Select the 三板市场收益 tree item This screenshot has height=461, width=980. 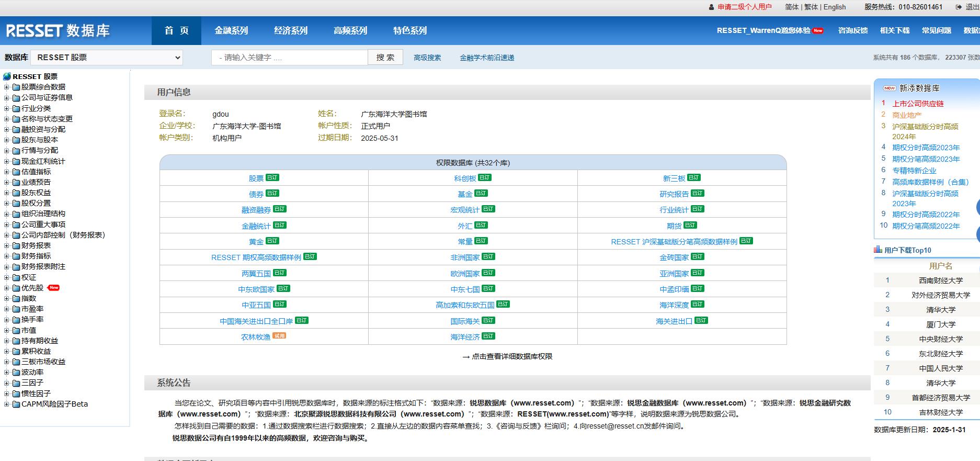coord(43,362)
